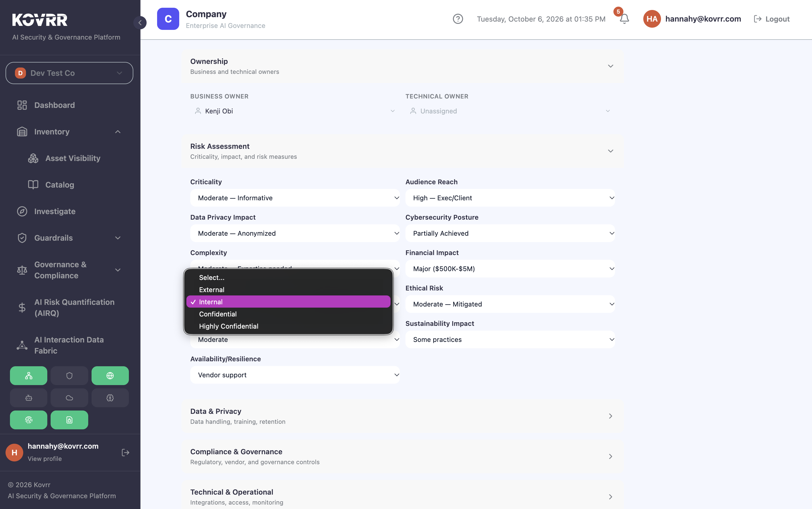Toggle the robot icon tile
The width and height of the screenshot is (812, 509).
[x=28, y=398]
